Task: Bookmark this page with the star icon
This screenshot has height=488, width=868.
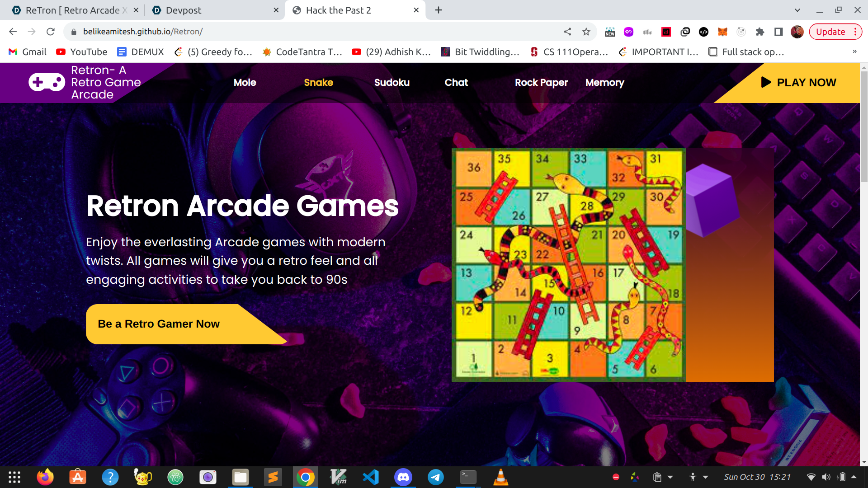Action: click(586, 32)
